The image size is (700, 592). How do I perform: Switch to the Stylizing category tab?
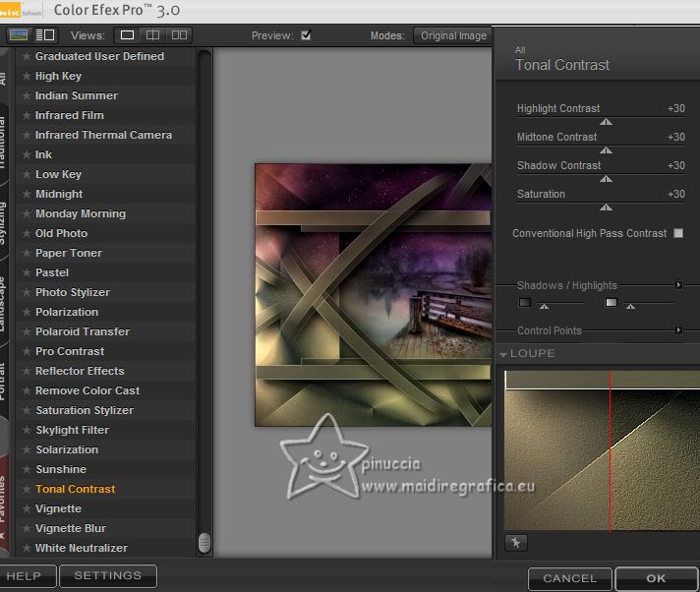(x=3, y=223)
